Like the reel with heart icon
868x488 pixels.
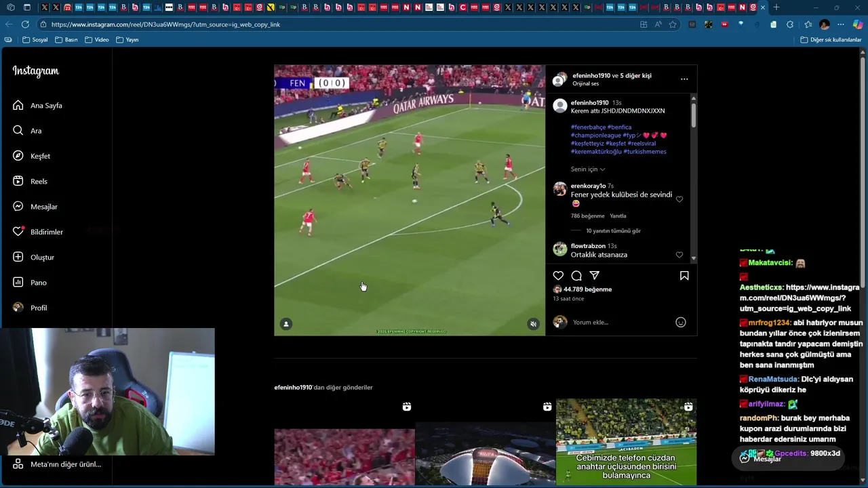pos(558,276)
